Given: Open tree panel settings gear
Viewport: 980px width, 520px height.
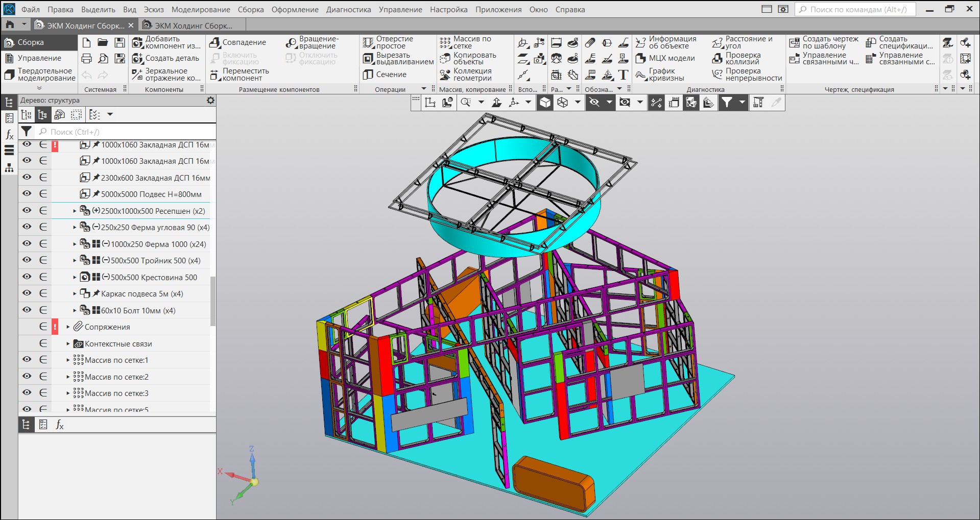Looking at the screenshot, I should 210,101.
